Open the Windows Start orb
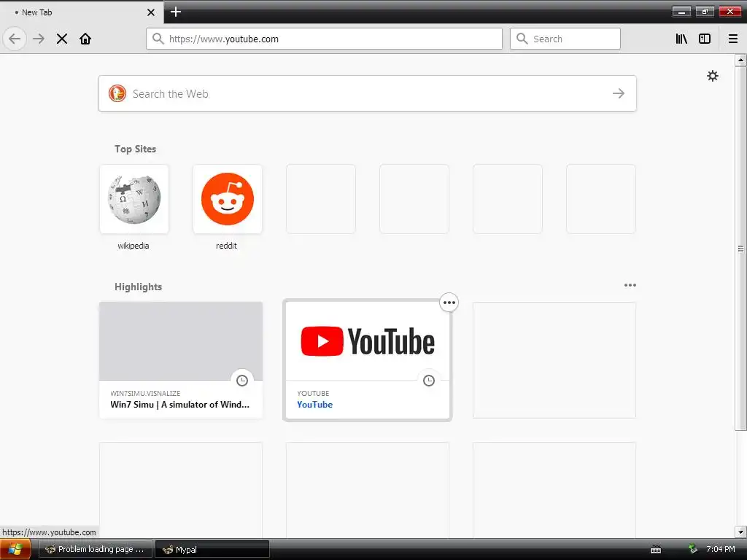The height and width of the screenshot is (560, 747). [15, 549]
